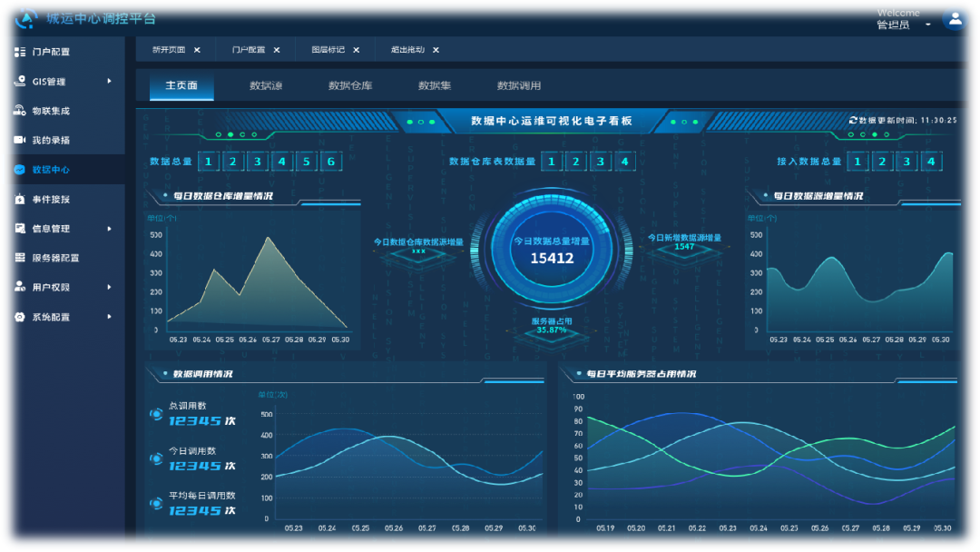Open the user avatar icon in header
Image resolution: width=980 pixels, height=552 pixels.
pos(955,18)
